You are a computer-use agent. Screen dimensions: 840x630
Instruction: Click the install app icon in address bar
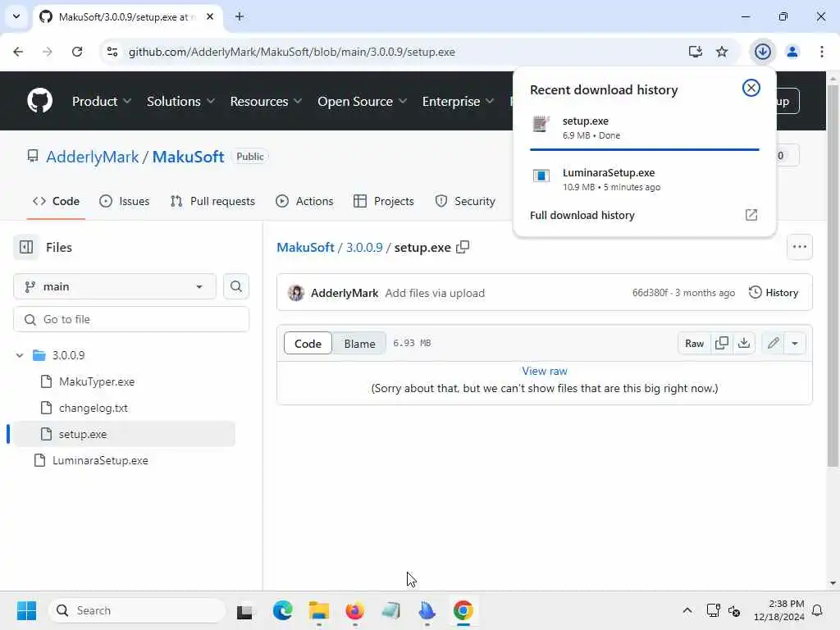tap(696, 52)
